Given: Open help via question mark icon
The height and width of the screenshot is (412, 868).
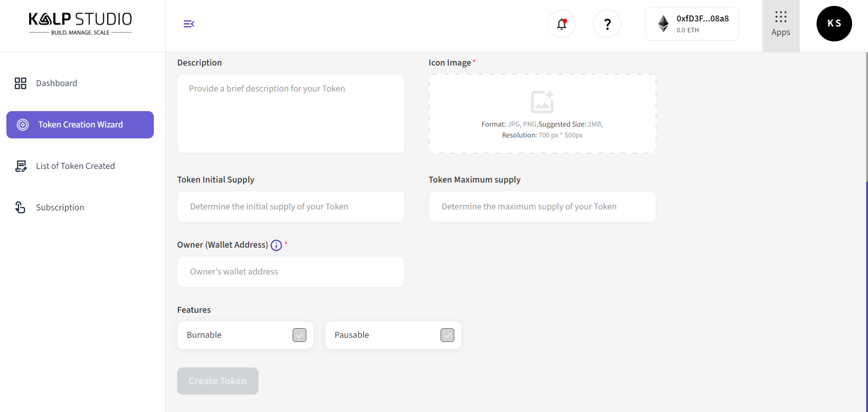Looking at the screenshot, I should coord(607,24).
